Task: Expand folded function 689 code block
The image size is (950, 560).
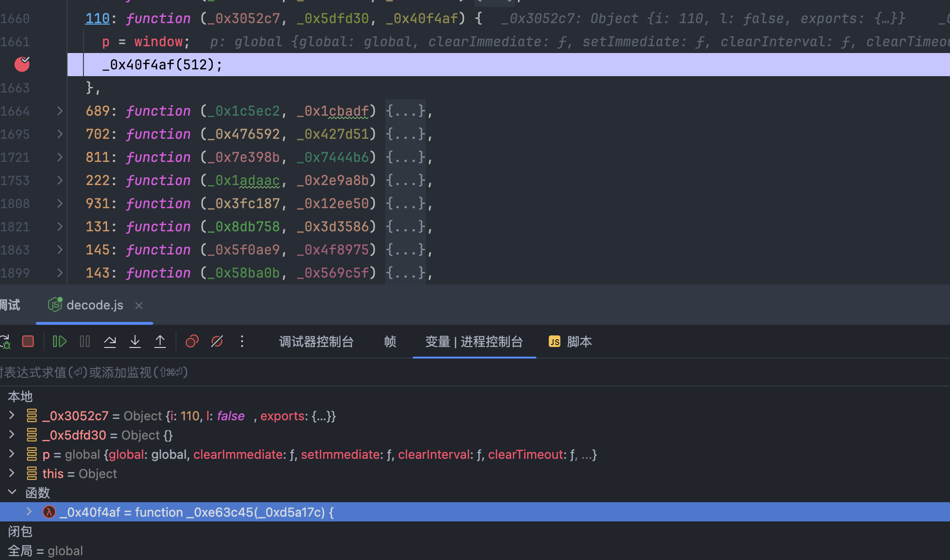Action: 60,111
